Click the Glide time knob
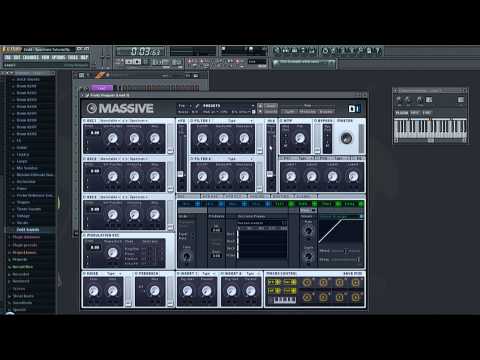Viewport: 480px width, 360px height. point(187,257)
